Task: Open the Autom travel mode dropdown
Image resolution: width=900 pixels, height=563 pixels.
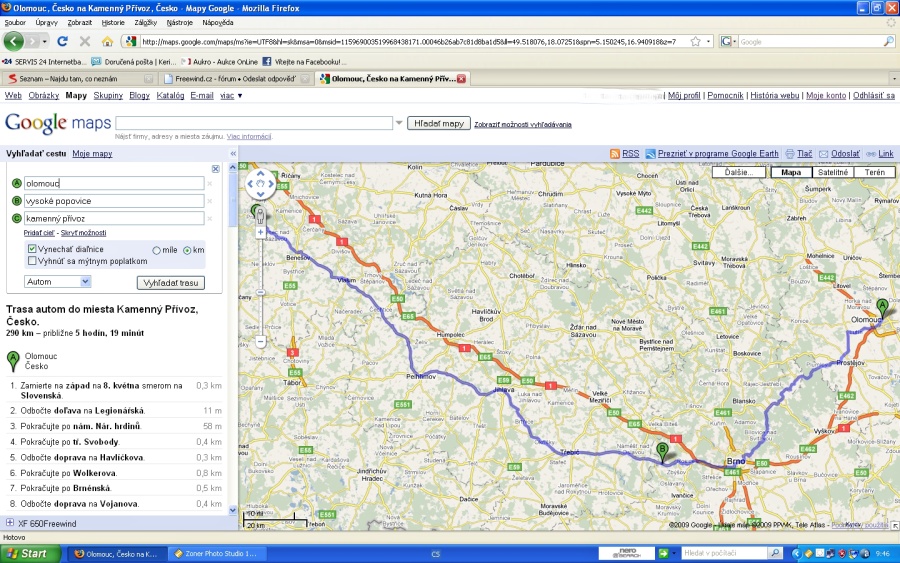Action: (57, 282)
